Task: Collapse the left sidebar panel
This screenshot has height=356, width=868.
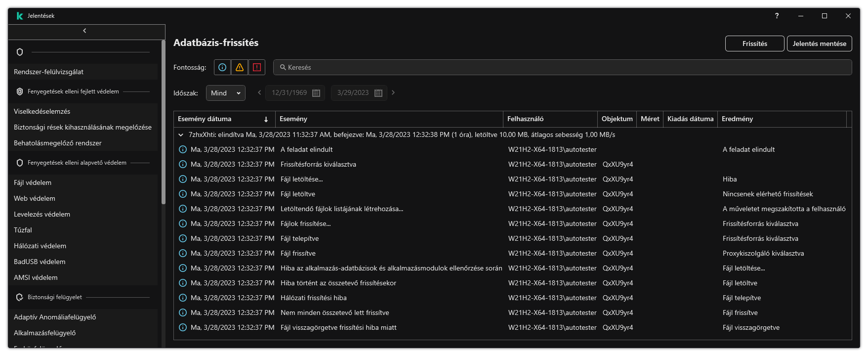Action: [x=85, y=31]
